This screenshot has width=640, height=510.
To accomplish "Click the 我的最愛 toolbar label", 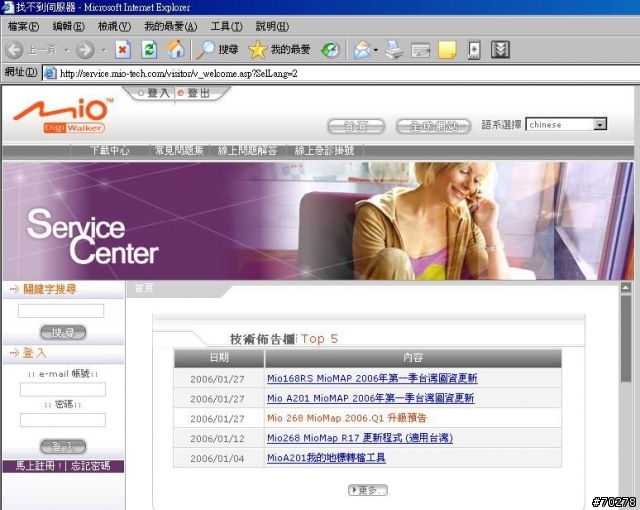I will click(x=291, y=50).
